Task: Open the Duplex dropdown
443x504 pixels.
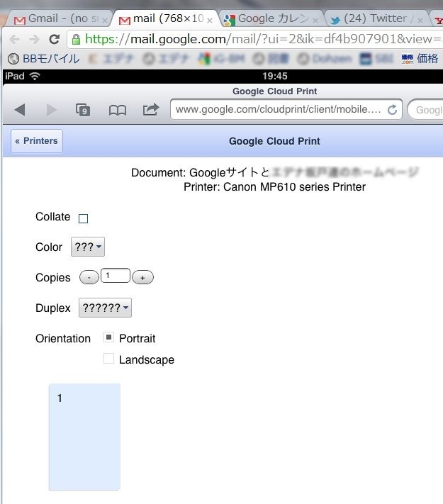Action: pos(105,308)
